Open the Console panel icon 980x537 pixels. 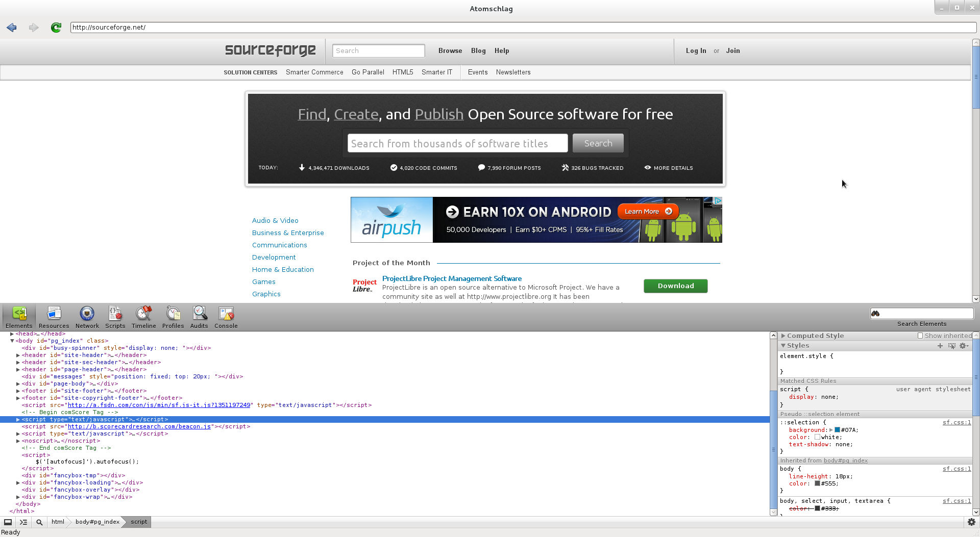click(226, 316)
